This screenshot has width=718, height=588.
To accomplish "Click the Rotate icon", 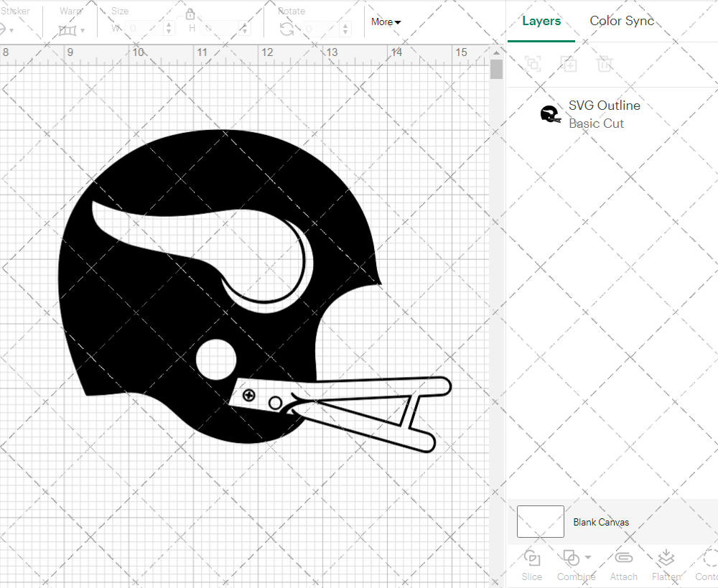I will pyautogui.click(x=287, y=29).
